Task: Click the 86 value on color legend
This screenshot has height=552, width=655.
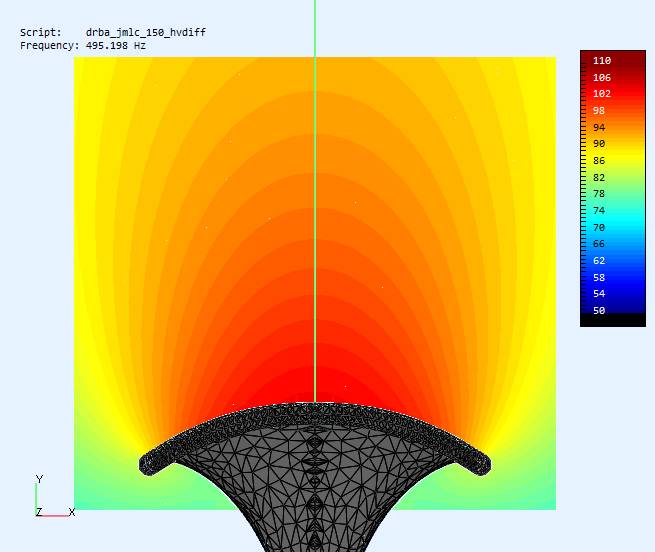Action: [599, 160]
